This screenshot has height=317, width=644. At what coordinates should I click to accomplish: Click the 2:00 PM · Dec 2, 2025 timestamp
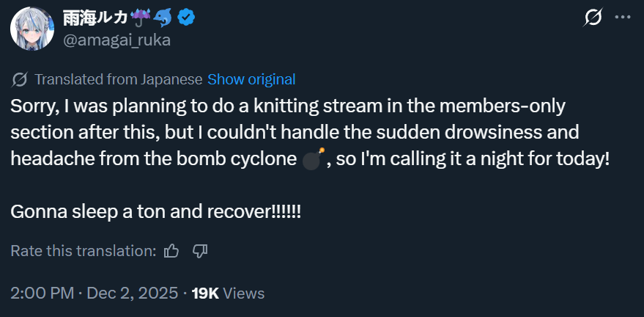click(95, 294)
